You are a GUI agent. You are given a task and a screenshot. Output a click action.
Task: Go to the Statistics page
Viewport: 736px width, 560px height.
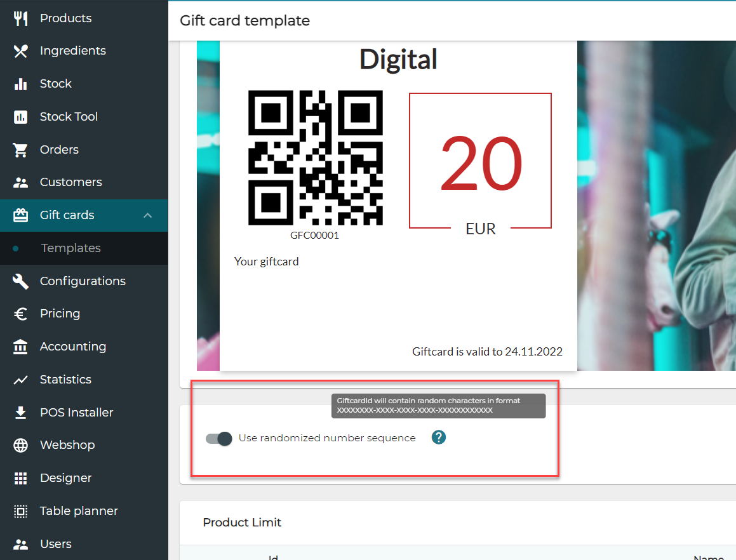(x=65, y=380)
